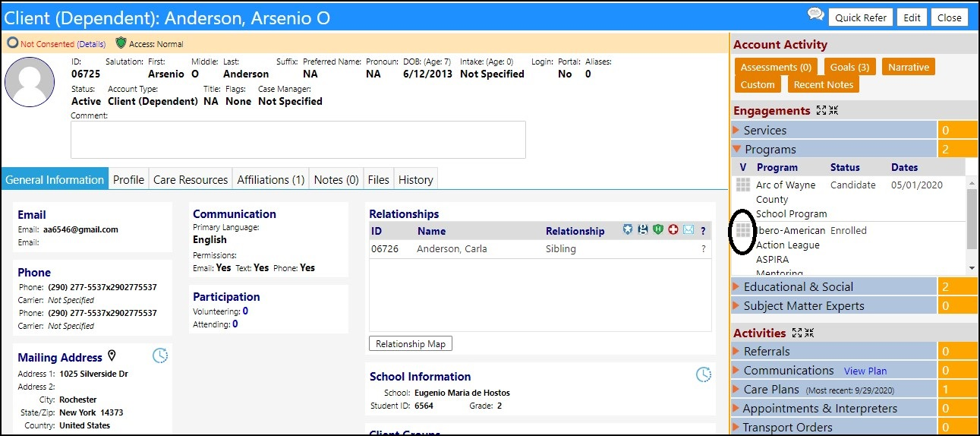The width and height of the screenshot is (980, 436).
Task: Collapse the Programs section
Action: [x=834, y=149]
